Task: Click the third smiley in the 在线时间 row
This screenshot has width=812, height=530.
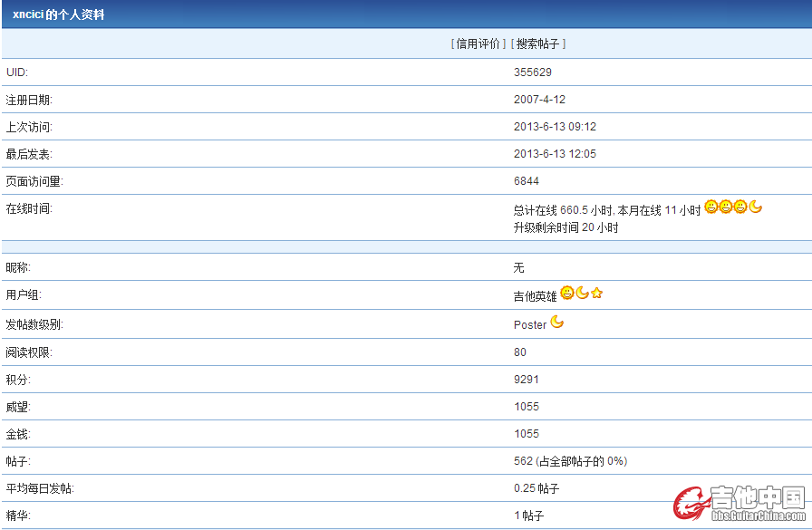Action: [740, 207]
